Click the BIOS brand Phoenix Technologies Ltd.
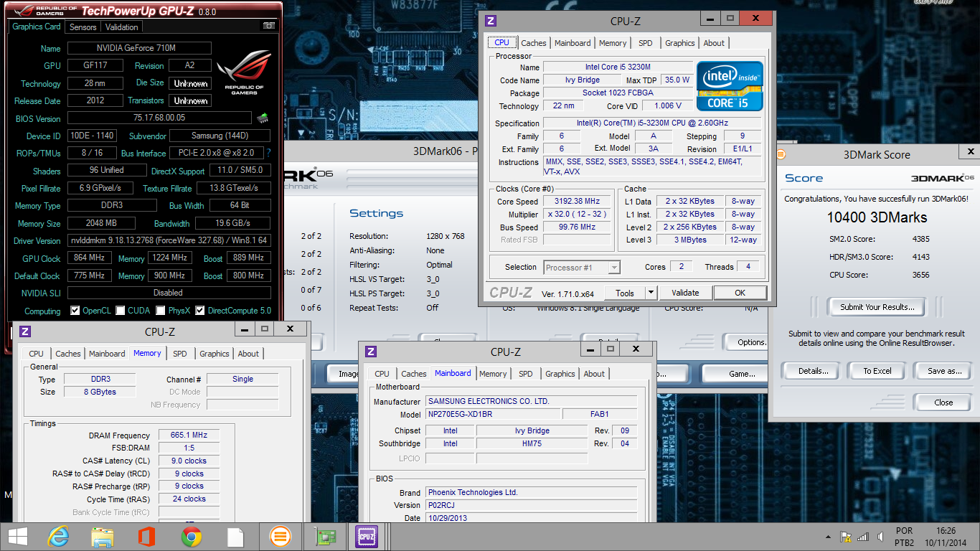 pos(531,492)
